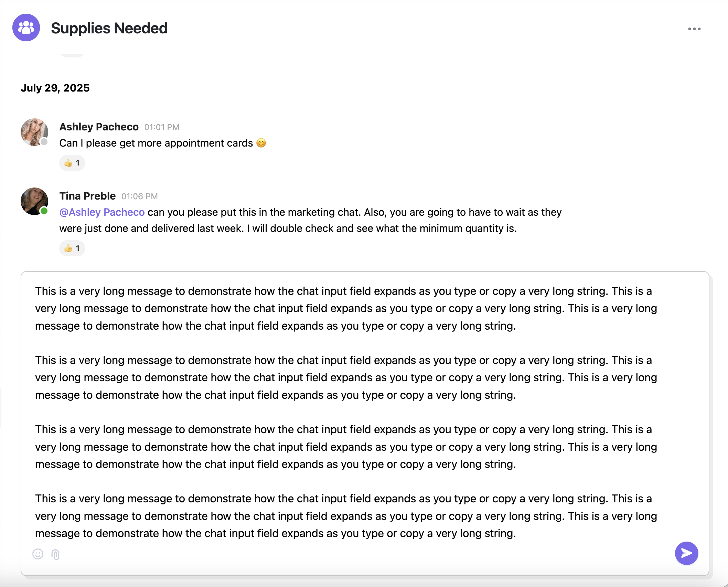The height and width of the screenshot is (587, 728).
Task: Click Tina's marketing chat reply text
Action: (310, 220)
